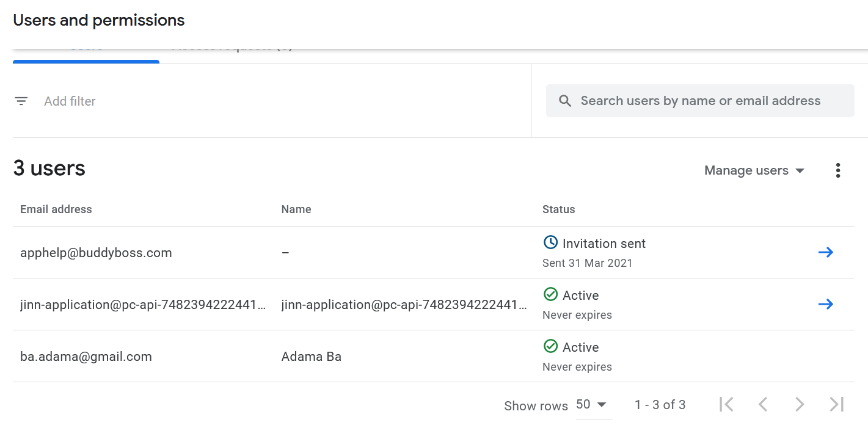The height and width of the screenshot is (425, 868).
Task: Open details arrow for apphelp@buddyboss.com
Action: pyautogui.click(x=825, y=253)
